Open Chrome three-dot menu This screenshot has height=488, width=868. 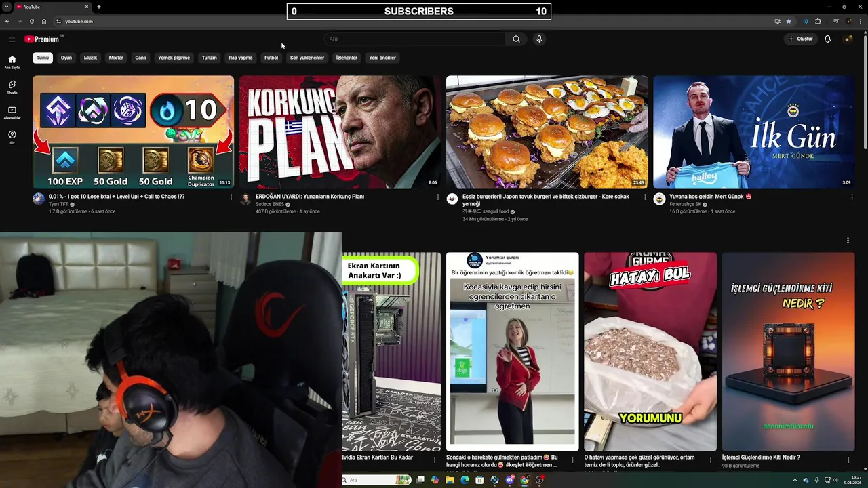pyautogui.click(x=859, y=21)
